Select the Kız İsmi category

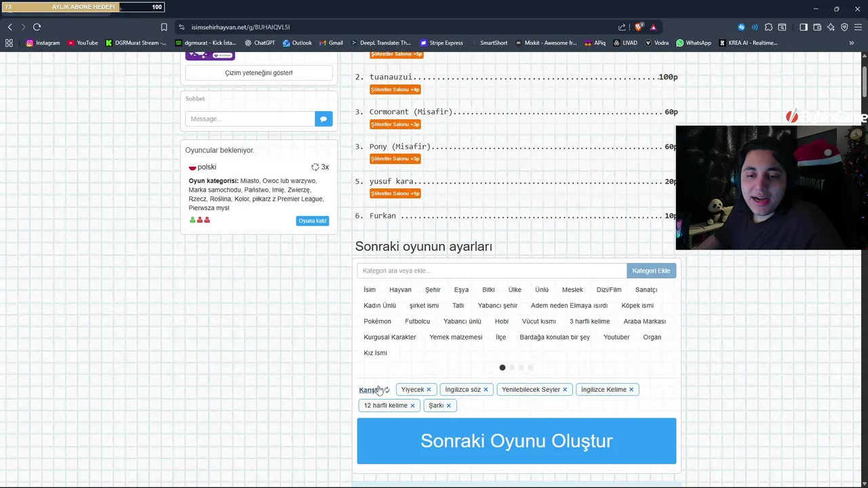pyautogui.click(x=375, y=352)
